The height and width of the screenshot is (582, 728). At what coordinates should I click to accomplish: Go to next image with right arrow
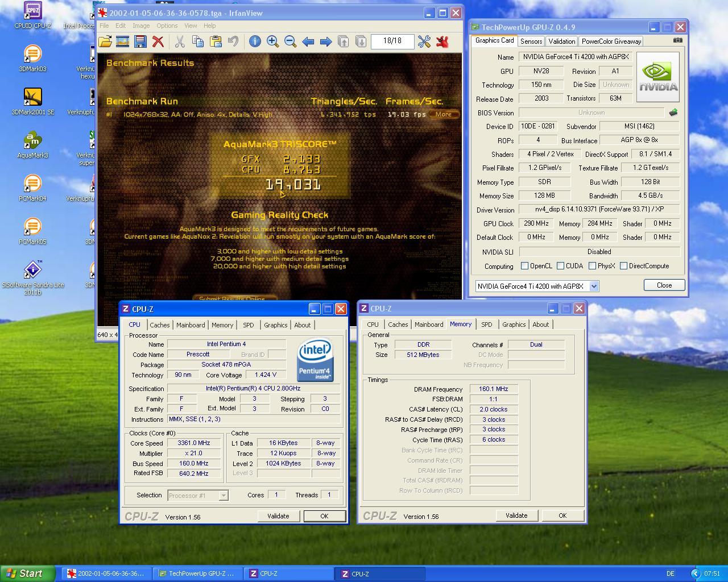(x=326, y=41)
